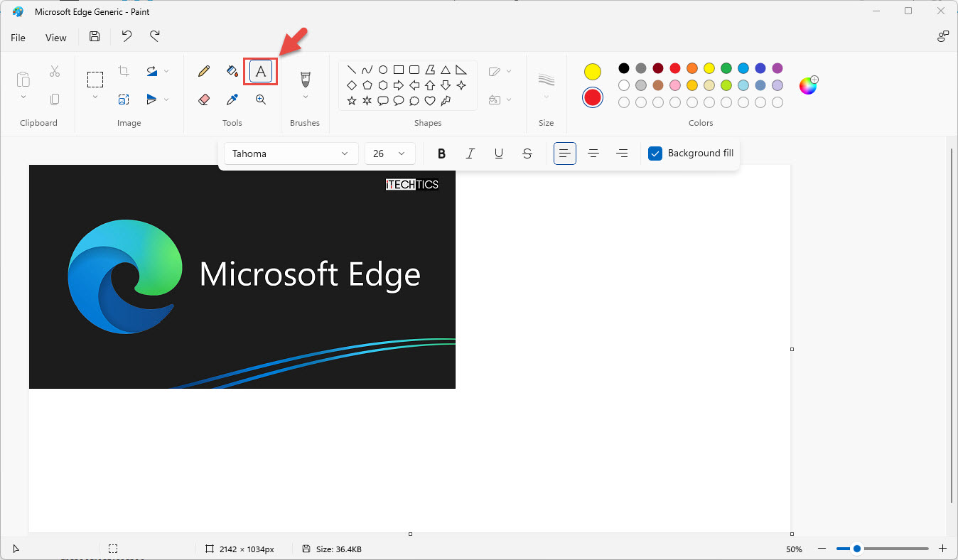The height and width of the screenshot is (560, 958).
Task: Click the Undo arrow
Action: pyautogui.click(x=127, y=37)
